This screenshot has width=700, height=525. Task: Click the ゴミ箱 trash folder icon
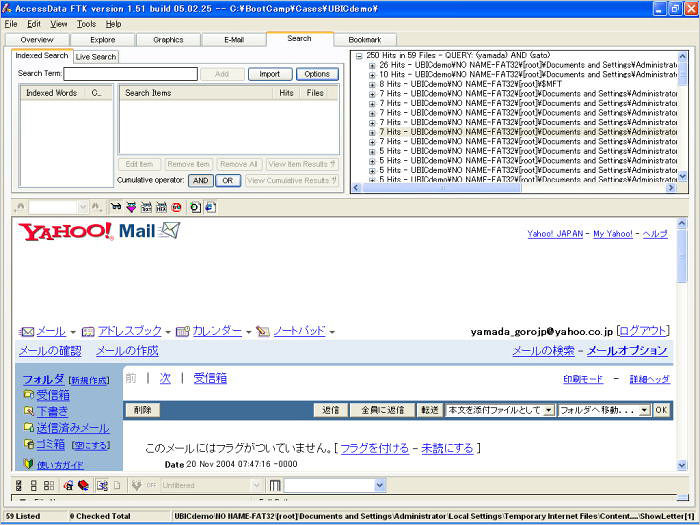28,444
